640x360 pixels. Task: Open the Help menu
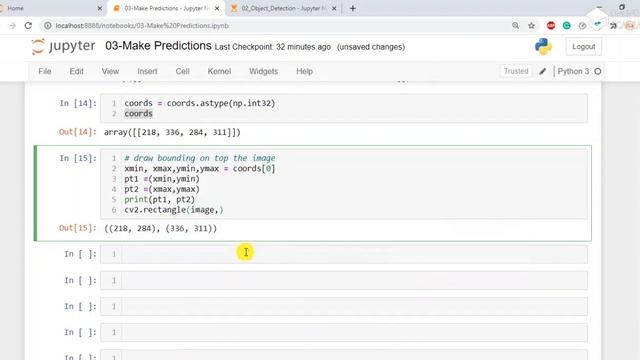click(x=304, y=71)
